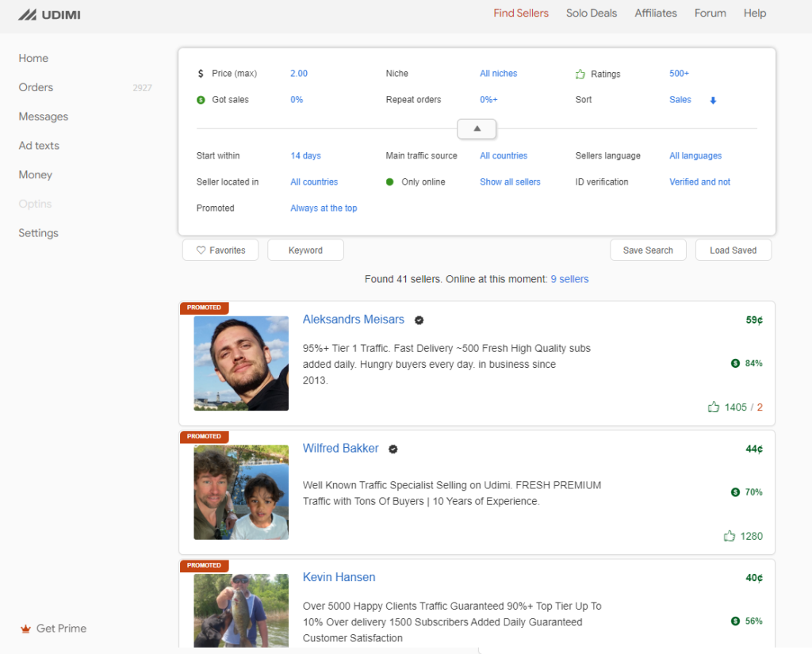Click verified badge beside Wilfred Bakker
The height and width of the screenshot is (654, 812).
click(x=393, y=449)
